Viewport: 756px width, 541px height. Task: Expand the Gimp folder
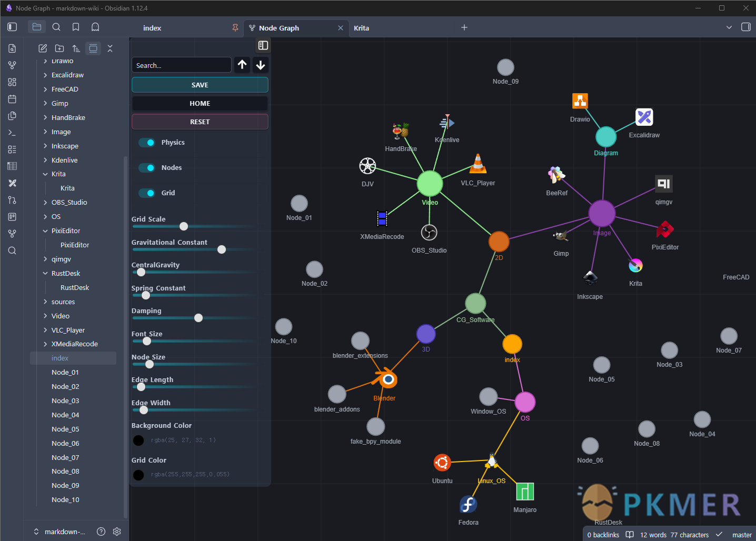(45, 104)
